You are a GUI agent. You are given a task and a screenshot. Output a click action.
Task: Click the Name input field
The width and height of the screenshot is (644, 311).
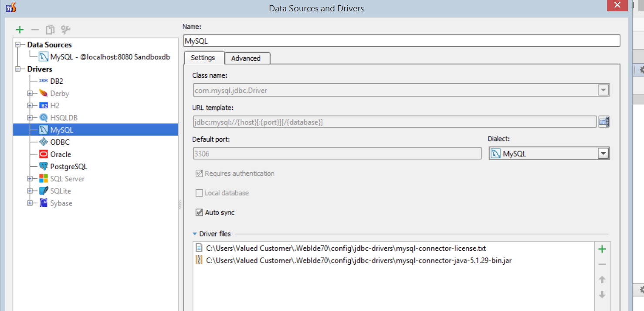pyautogui.click(x=402, y=41)
